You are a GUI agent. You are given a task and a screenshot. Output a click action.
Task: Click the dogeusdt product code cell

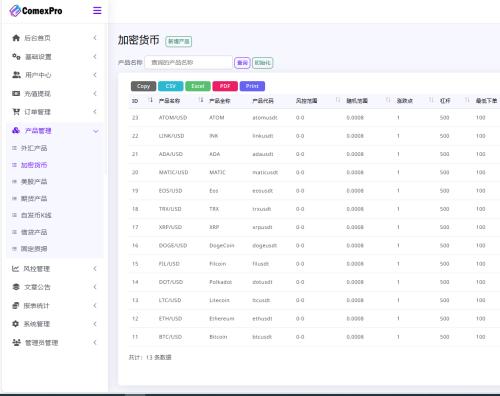[x=265, y=245]
